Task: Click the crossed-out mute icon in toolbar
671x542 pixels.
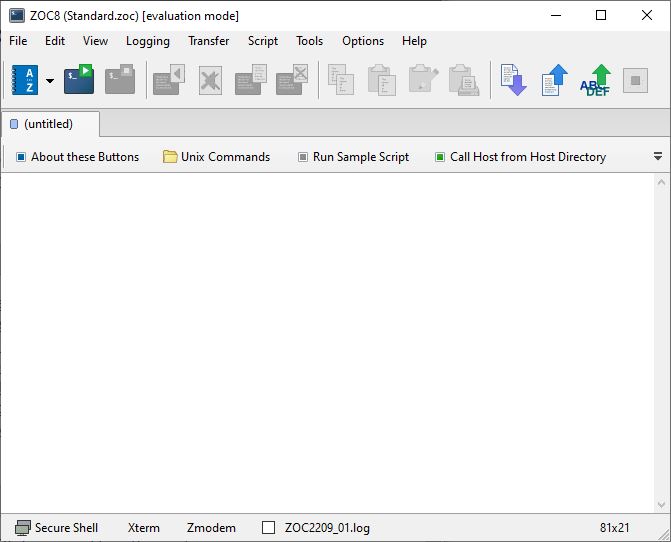Action: [210, 80]
